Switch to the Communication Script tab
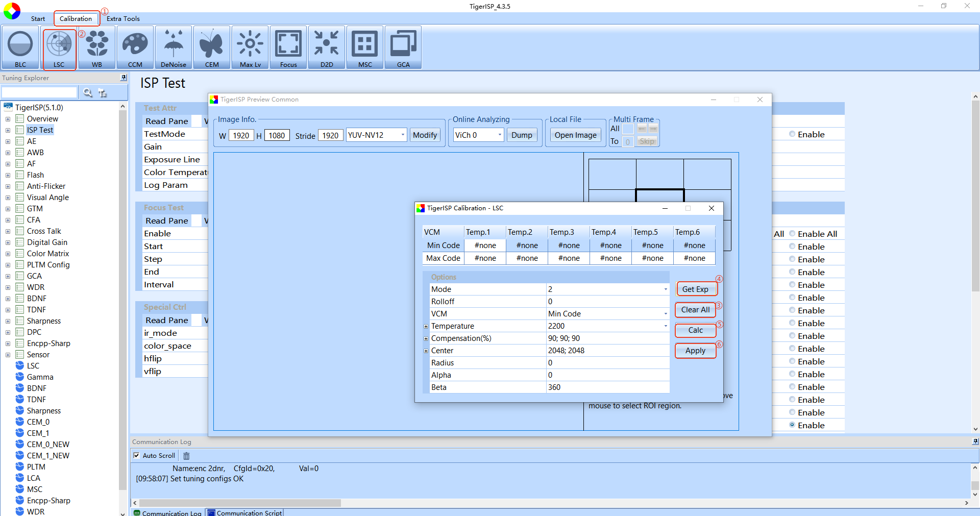The height and width of the screenshot is (516, 980). (x=244, y=512)
